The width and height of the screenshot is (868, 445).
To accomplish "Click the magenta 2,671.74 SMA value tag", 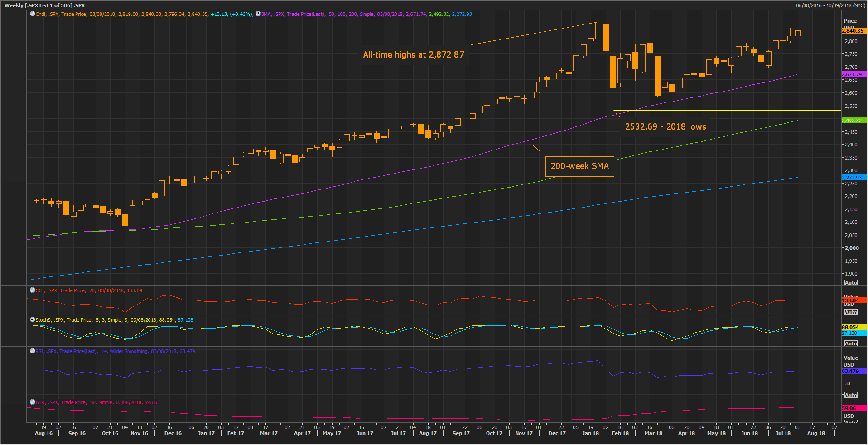I will [854, 74].
